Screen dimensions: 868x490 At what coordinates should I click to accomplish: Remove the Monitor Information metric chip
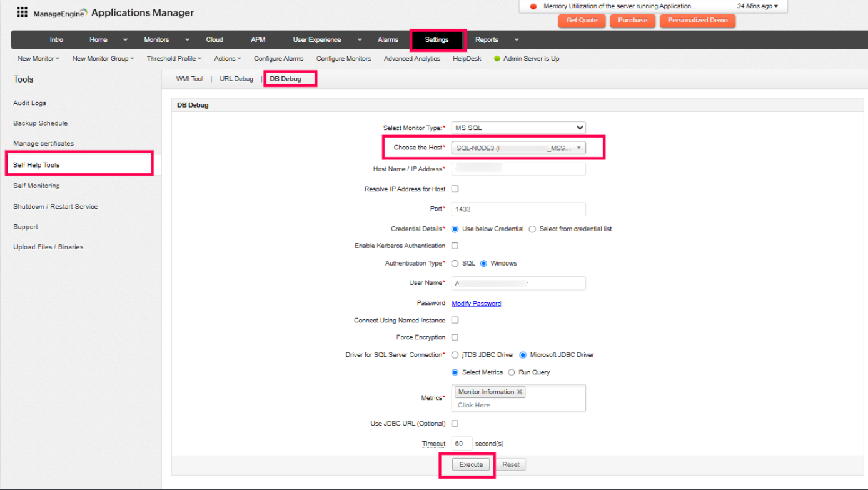(x=520, y=392)
